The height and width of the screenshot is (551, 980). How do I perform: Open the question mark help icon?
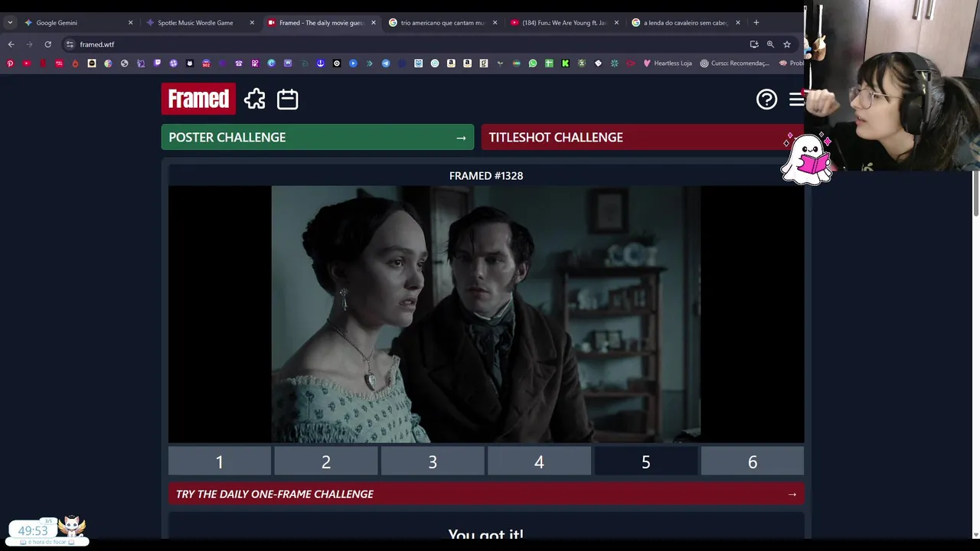point(766,99)
